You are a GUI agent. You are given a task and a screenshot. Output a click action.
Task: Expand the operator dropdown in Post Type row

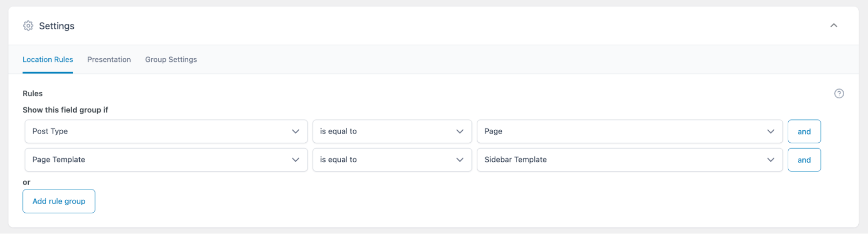[392, 131]
